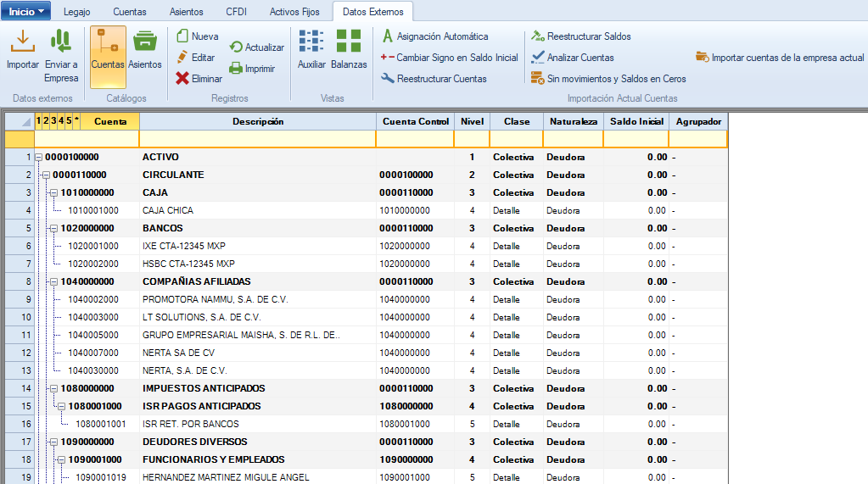Click the Enviar a Empresa icon
This screenshot has height=484, width=868.
click(x=60, y=42)
